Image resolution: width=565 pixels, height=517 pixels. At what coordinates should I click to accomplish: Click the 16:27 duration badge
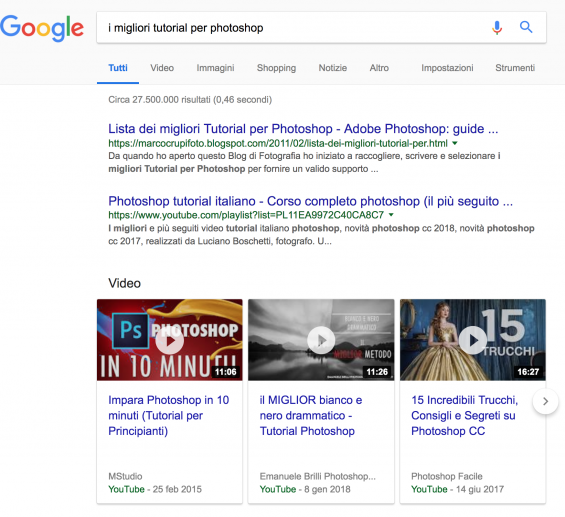[x=528, y=372]
